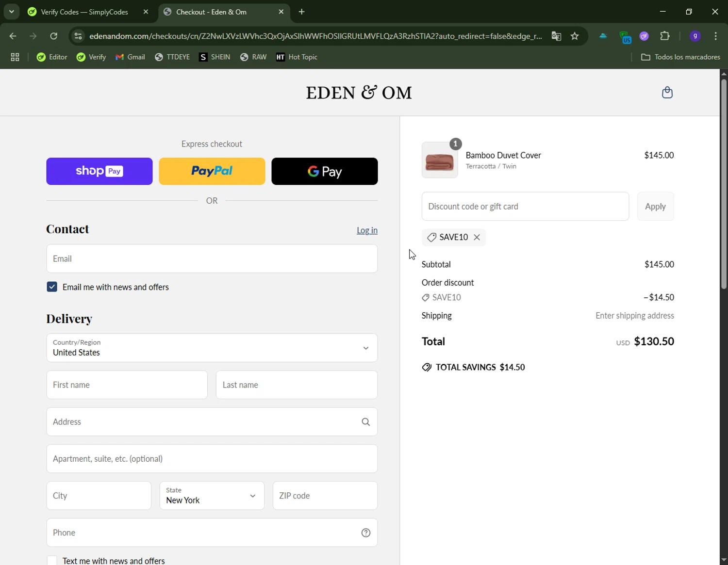Open a new browser tab

(x=302, y=12)
